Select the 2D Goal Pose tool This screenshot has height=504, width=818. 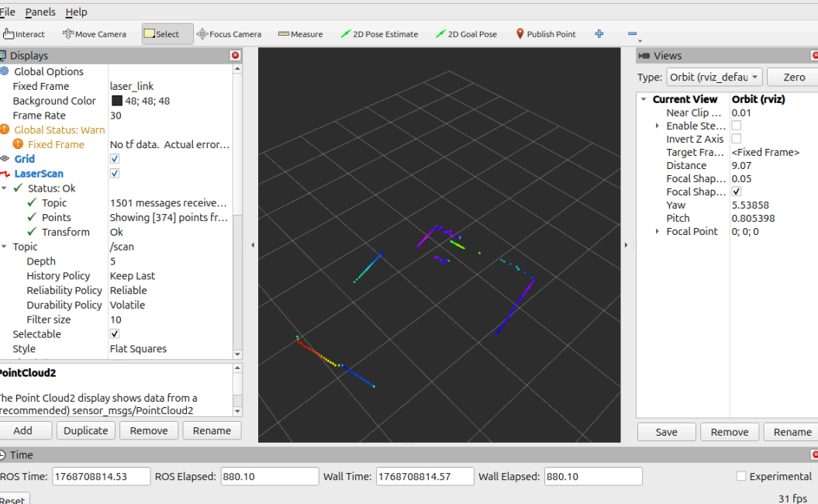click(x=467, y=34)
